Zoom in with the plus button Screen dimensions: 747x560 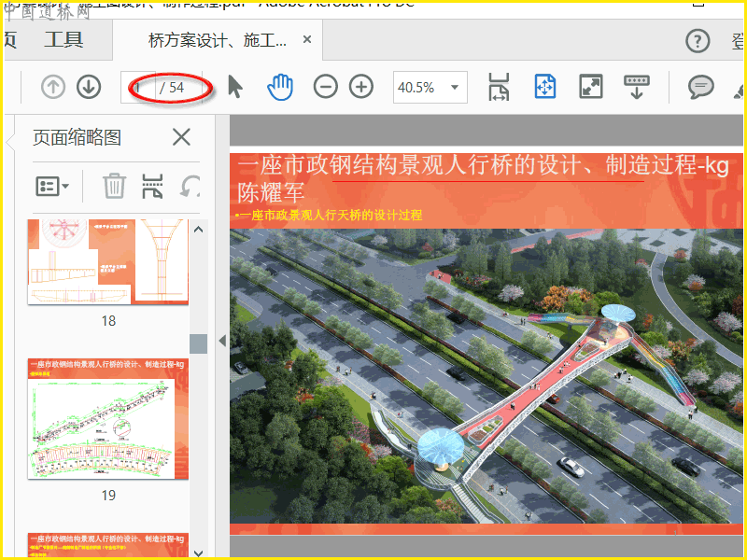pyautogui.click(x=360, y=87)
